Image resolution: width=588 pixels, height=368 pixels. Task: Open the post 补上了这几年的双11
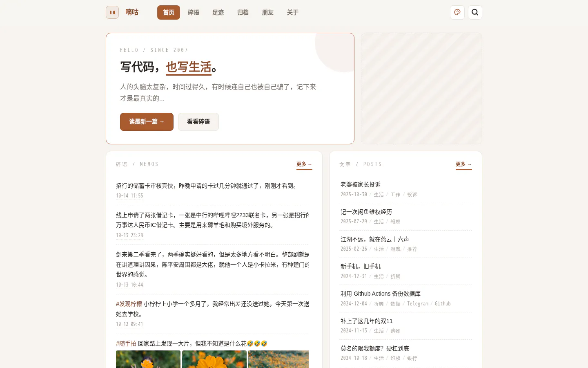tap(367, 321)
